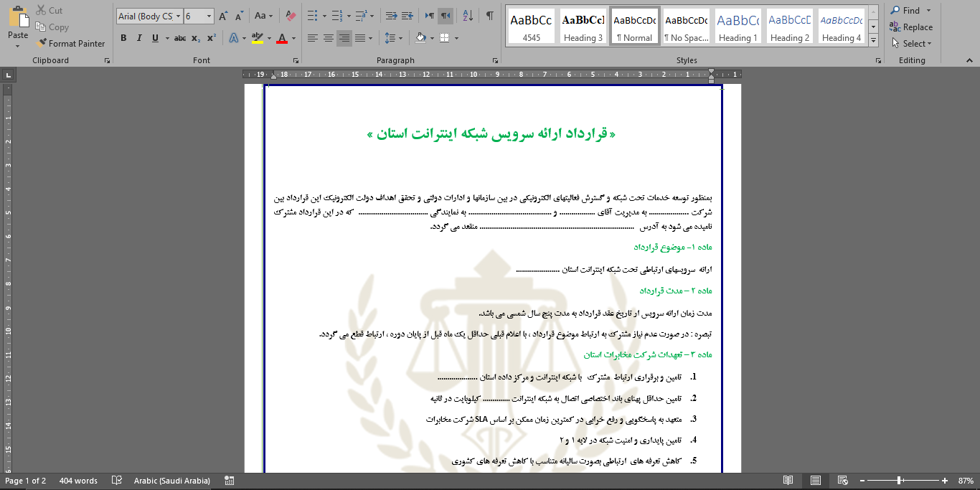Click the Sort A-Z icon
980x490 pixels.
468,16
